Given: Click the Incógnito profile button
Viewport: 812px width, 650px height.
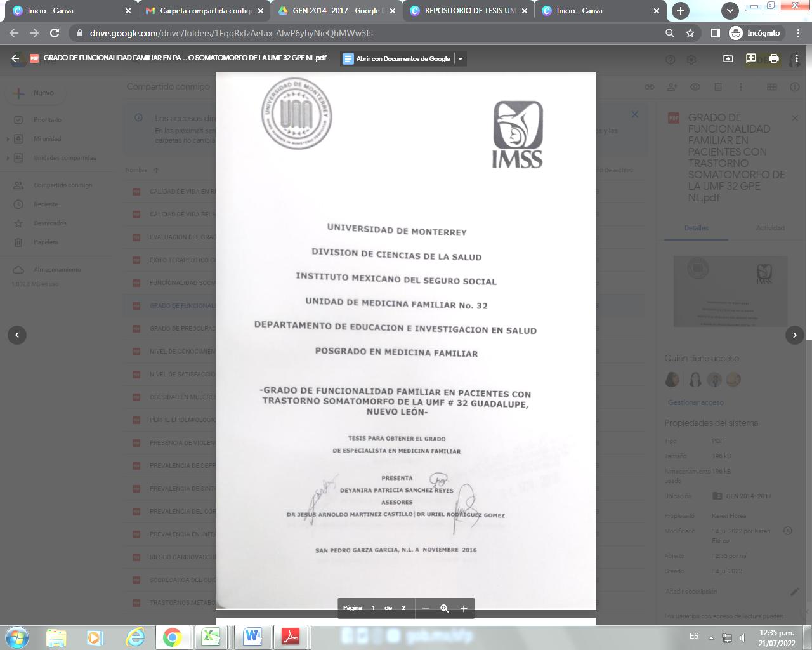Looking at the screenshot, I should click(x=755, y=33).
